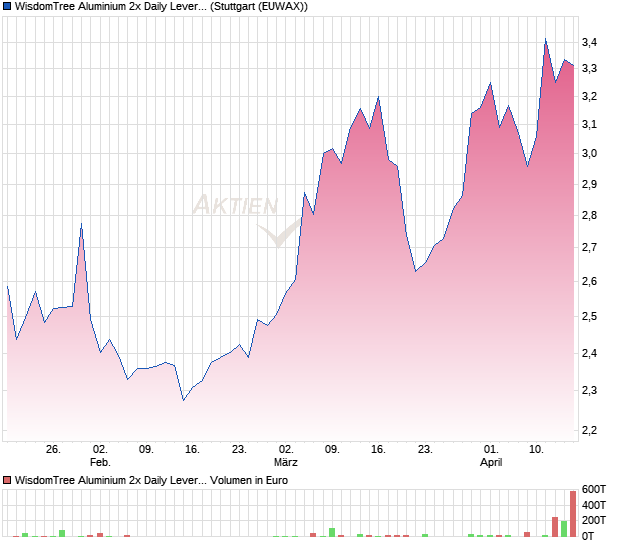The height and width of the screenshot is (546, 620).
Task: Click the '2,2' price axis label
Action: point(590,430)
